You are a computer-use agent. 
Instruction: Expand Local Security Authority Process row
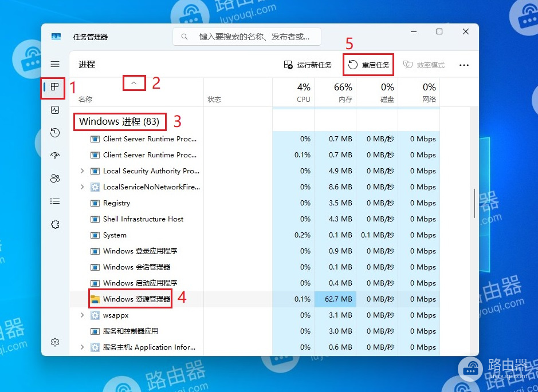pos(82,171)
